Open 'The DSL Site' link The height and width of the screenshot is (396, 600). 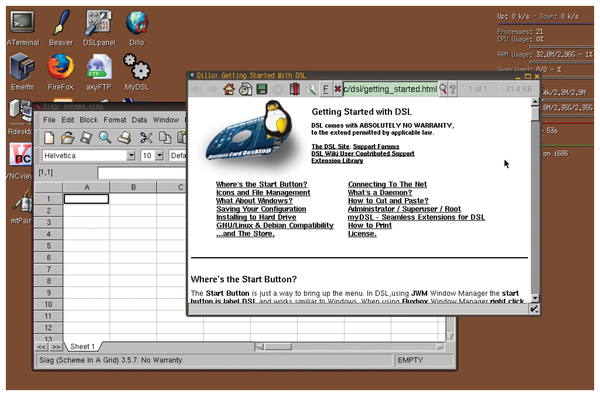point(330,147)
